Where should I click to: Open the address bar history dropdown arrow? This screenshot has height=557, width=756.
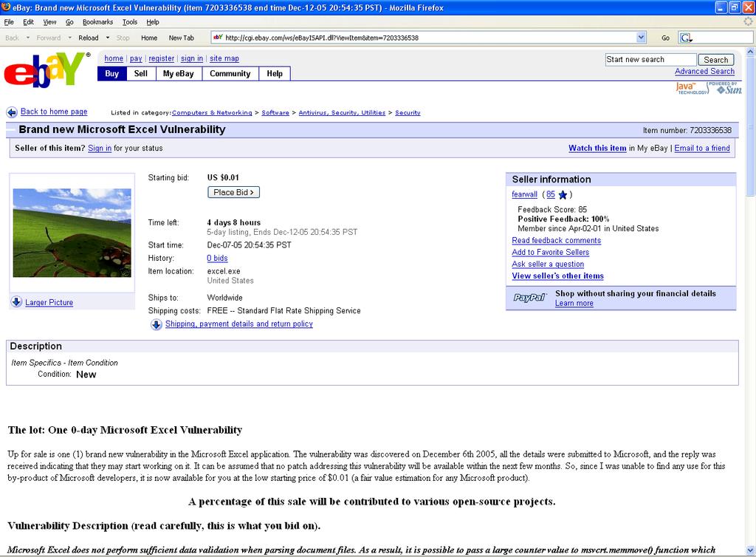click(641, 37)
